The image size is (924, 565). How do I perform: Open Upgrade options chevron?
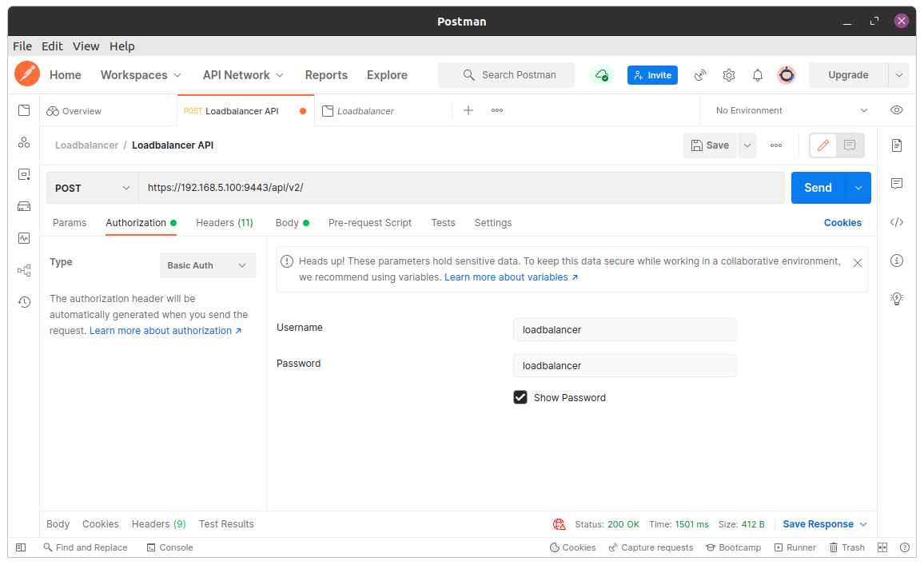(898, 75)
